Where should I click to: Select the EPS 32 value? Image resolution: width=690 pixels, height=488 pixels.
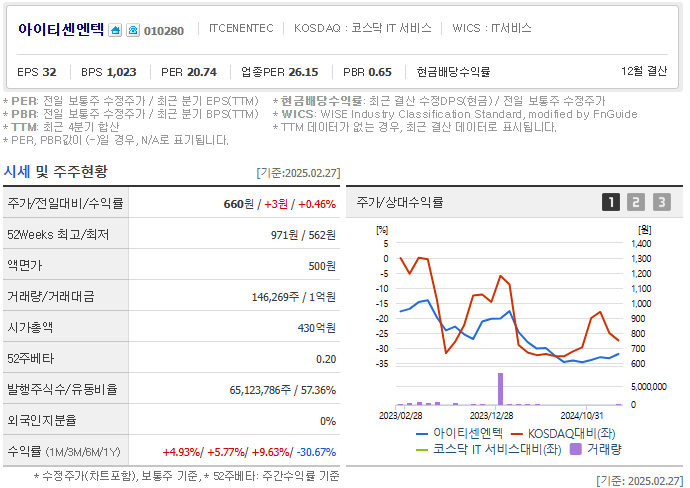[37, 72]
